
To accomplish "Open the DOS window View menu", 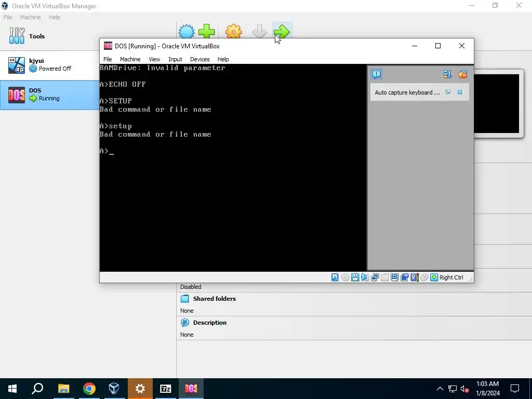I will (x=154, y=59).
